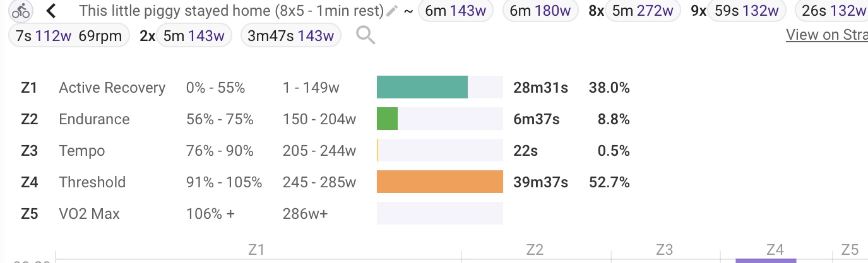This screenshot has width=868, height=263.
Task: Click the empty Z5 VO2 Max bar
Action: (440, 213)
